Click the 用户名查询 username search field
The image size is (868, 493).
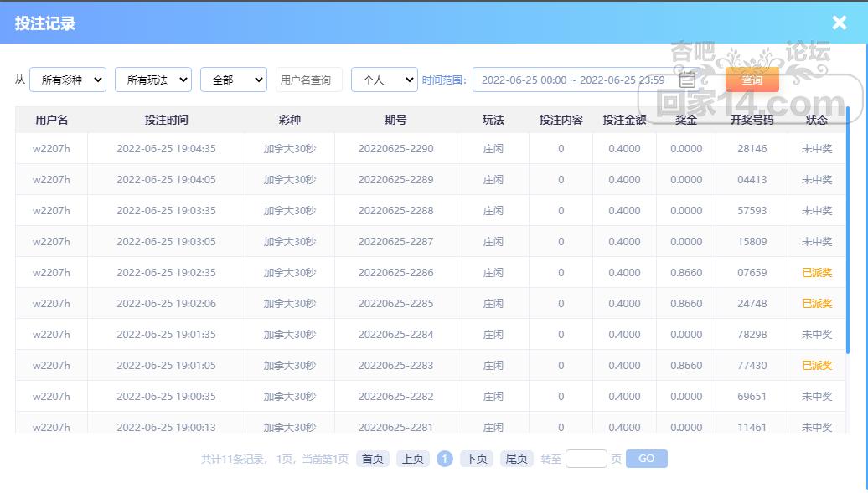click(x=308, y=80)
